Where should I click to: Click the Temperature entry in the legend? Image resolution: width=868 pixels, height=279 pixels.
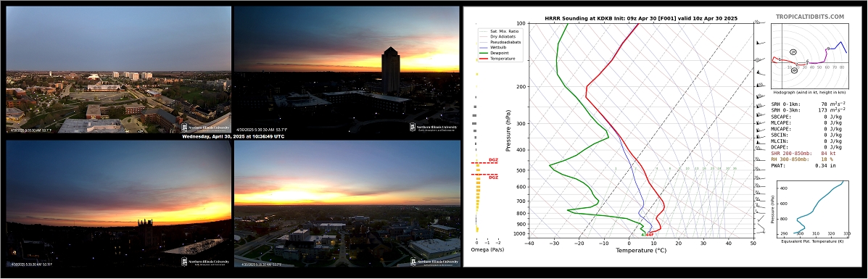coord(503,58)
